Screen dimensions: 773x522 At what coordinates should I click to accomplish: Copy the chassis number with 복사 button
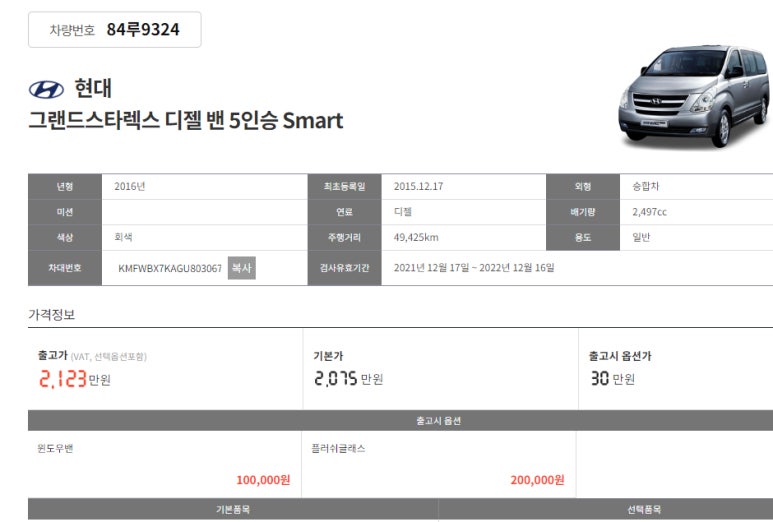click(x=242, y=268)
